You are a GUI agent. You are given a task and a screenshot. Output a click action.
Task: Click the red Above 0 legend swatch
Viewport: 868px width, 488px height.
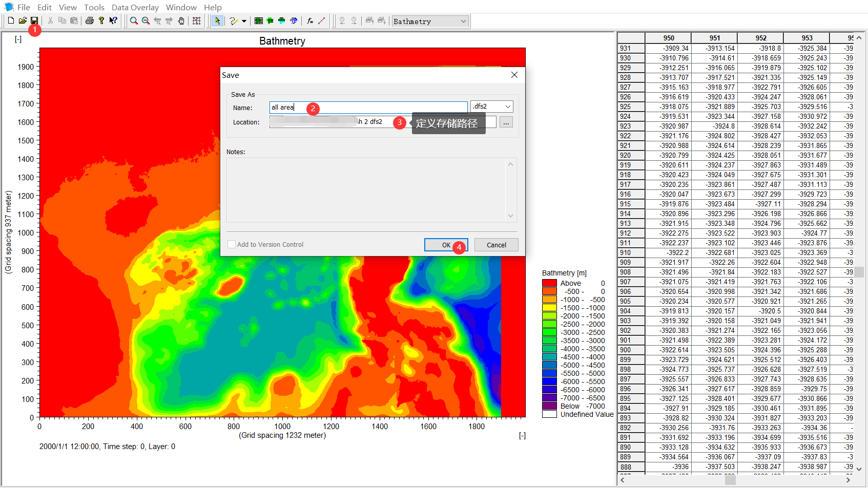click(549, 283)
